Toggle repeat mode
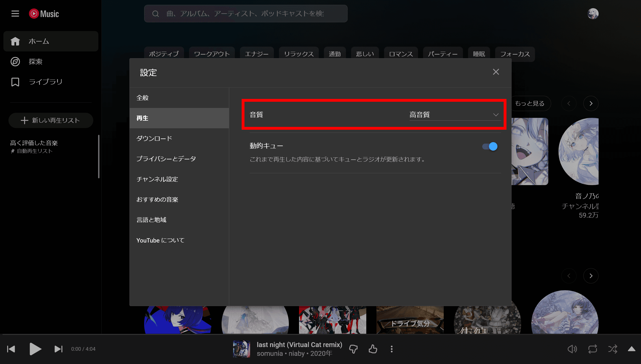Viewport: 641px width, 364px height. (593, 349)
